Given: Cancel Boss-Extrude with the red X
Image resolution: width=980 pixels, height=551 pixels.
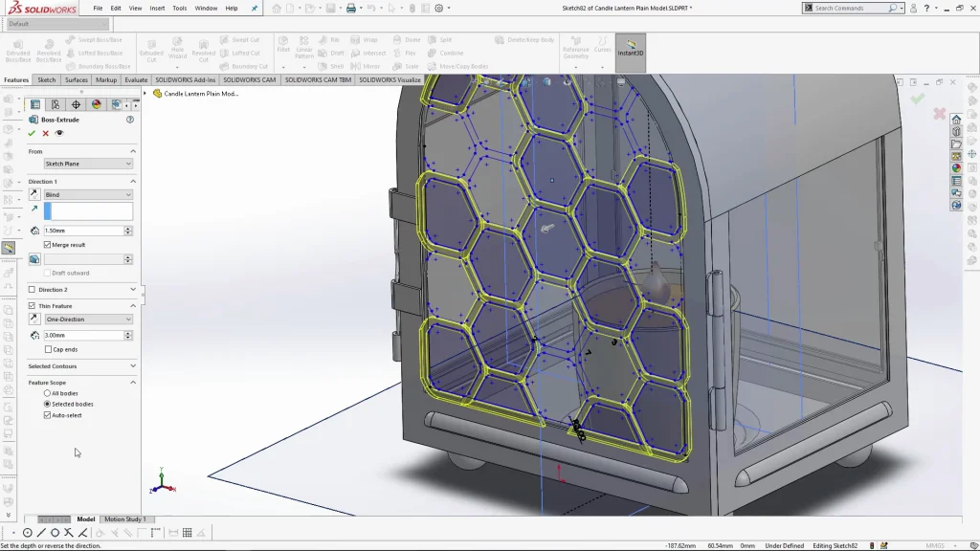Looking at the screenshot, I should tap(45, 133).
